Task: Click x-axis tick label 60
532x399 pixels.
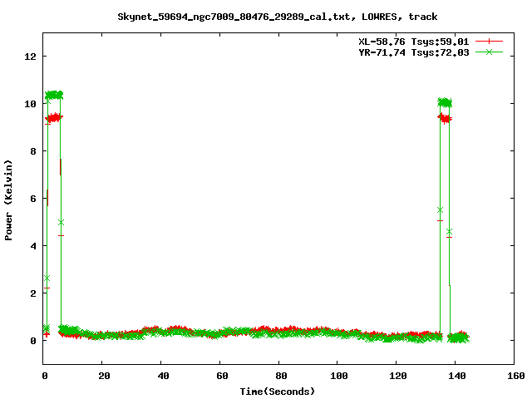Action: [222, 376]
